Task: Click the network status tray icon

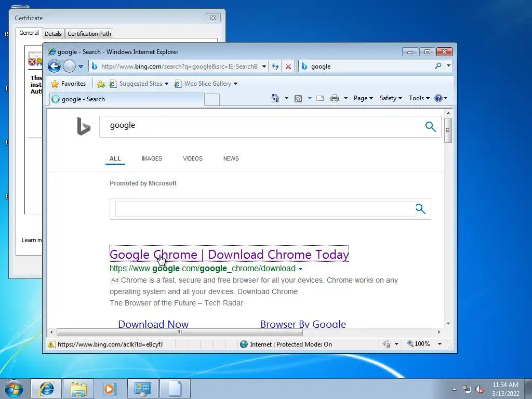Action: tap(467, 389)
